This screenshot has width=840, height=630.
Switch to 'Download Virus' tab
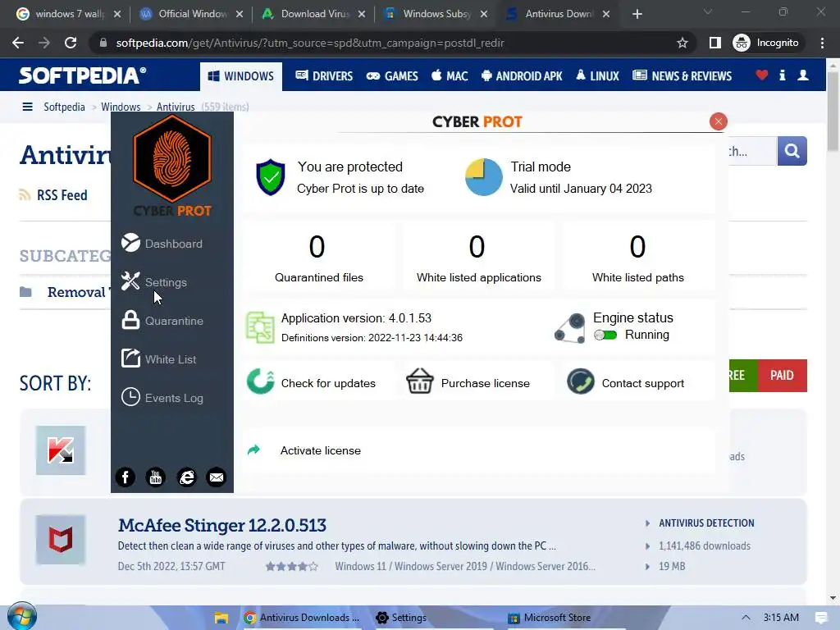(x=313, y=14)
